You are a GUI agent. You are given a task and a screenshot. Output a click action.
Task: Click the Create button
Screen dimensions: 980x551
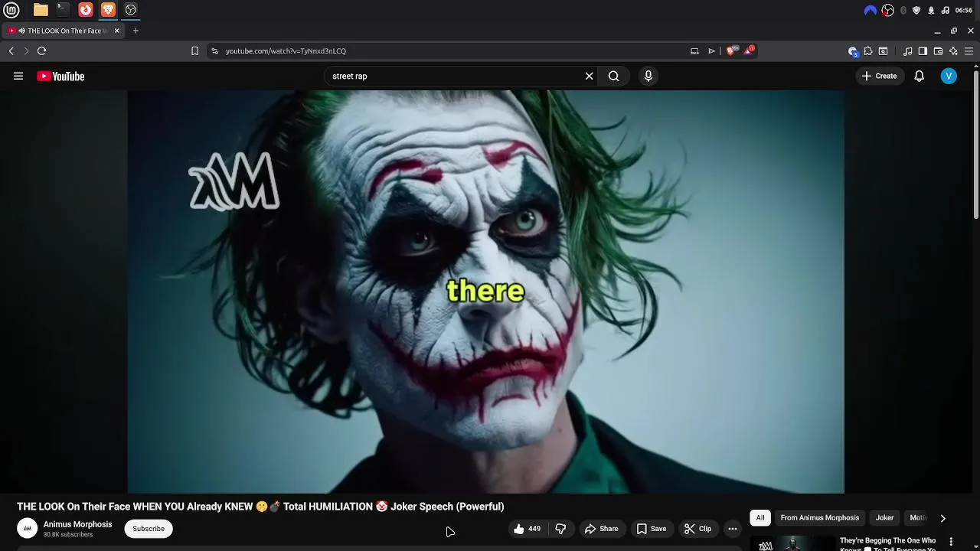[879, 77]
